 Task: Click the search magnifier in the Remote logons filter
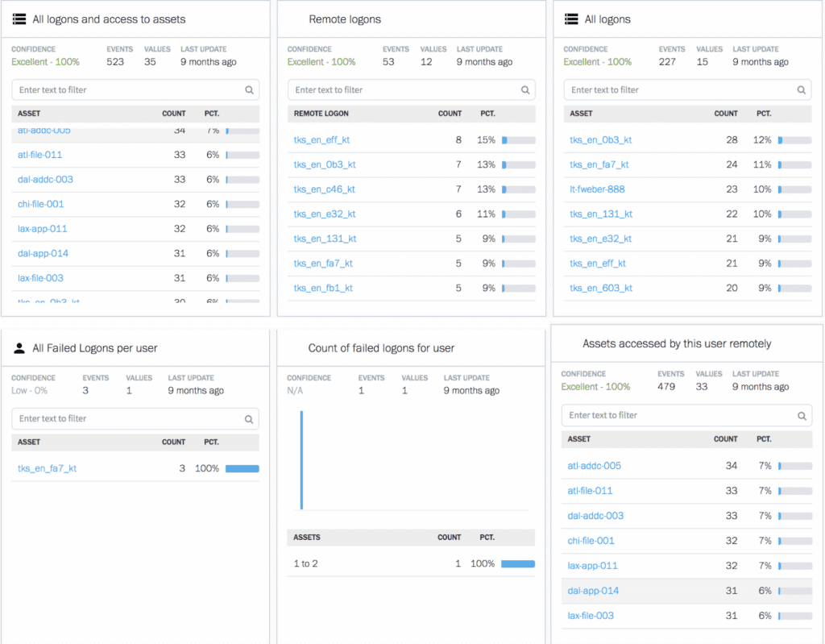pos(525,89)
